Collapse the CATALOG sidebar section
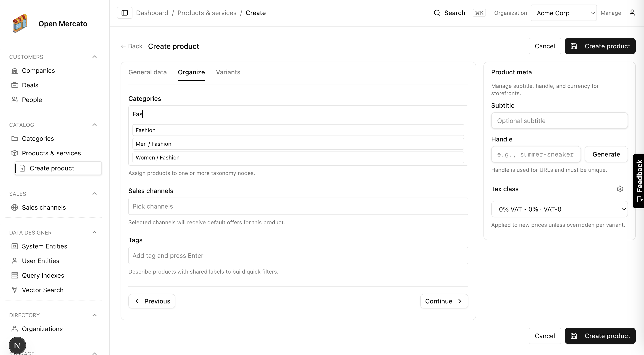644x355 pixels. click(95, 125)
